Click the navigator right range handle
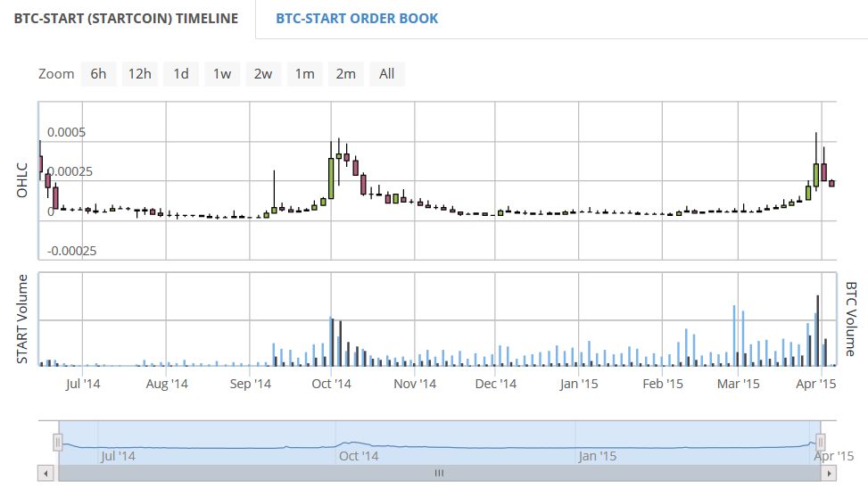Screen dimensions: 868x489 click(x=821, y=443)
